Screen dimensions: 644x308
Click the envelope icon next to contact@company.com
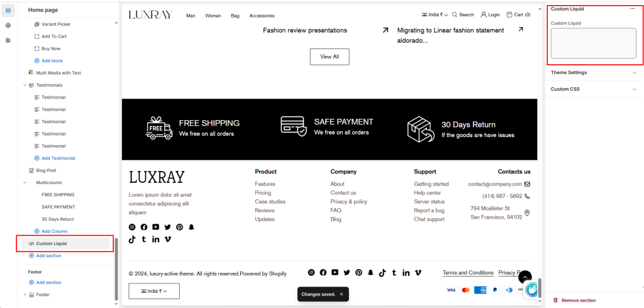(527, 184)
